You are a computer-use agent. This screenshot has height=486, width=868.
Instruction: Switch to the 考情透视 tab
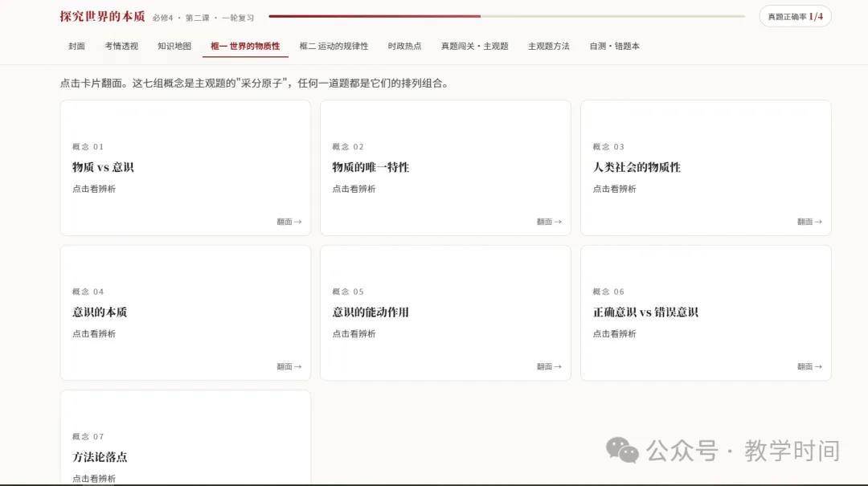coord(121,47)
